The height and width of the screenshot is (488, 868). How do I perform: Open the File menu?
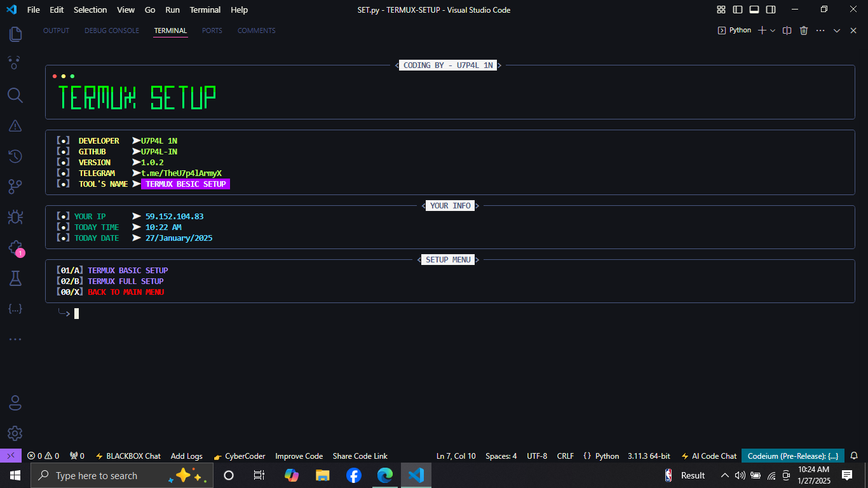click(x=34, y=10)
